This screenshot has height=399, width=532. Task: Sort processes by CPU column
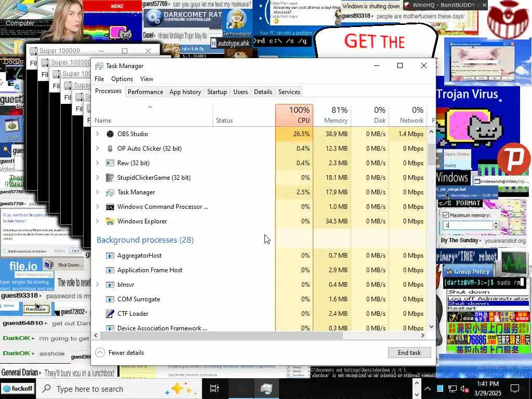pos(294,115)
